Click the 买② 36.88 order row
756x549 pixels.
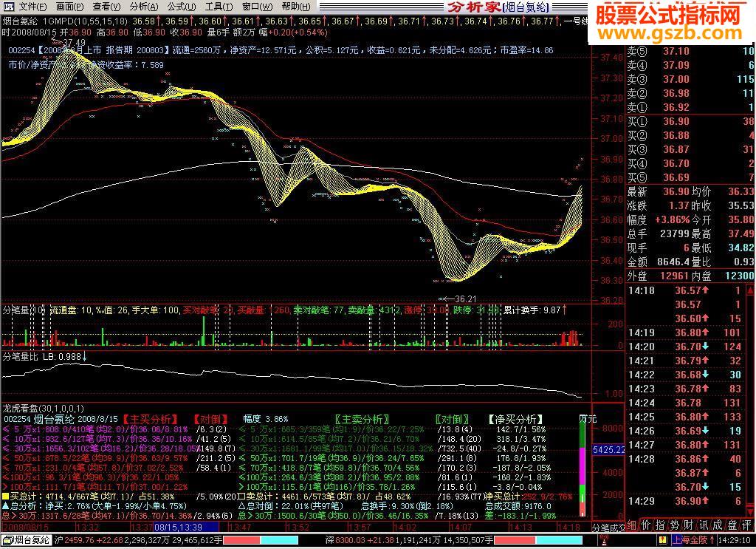[x=690, y=135]
